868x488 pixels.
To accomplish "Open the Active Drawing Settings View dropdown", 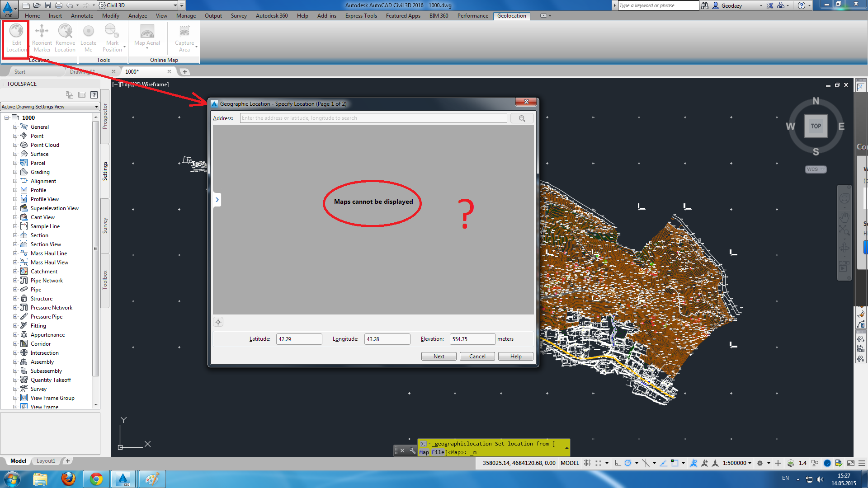I will click(50, 107).
